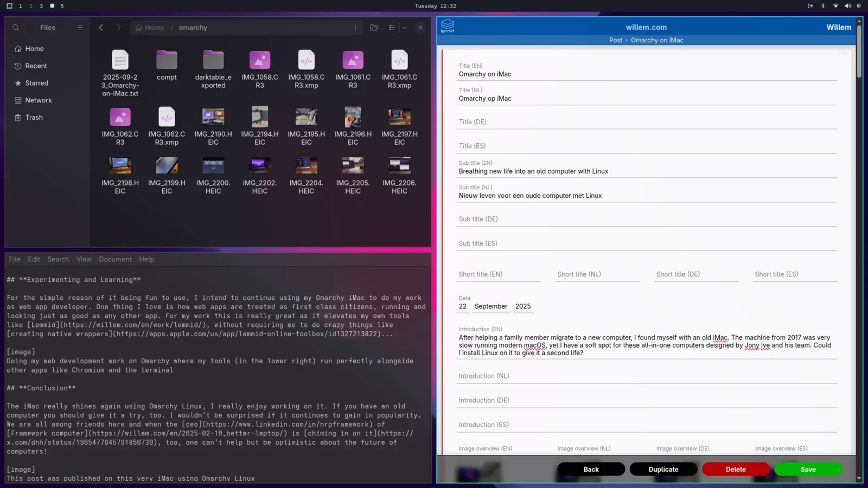The height and width of the screenshot is (488, 868).
Task: Select the IMG_1061.CR3 file
Action: tap(353, 69)
